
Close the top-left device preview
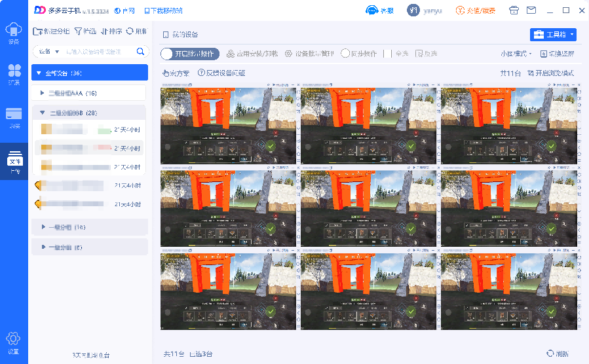coord(298,85)
